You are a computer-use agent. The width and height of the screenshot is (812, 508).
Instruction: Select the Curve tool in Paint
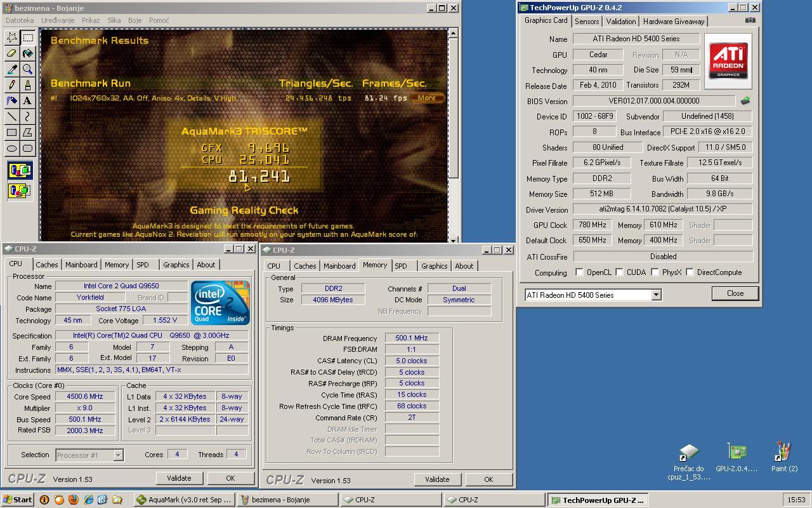click(28, 117)
